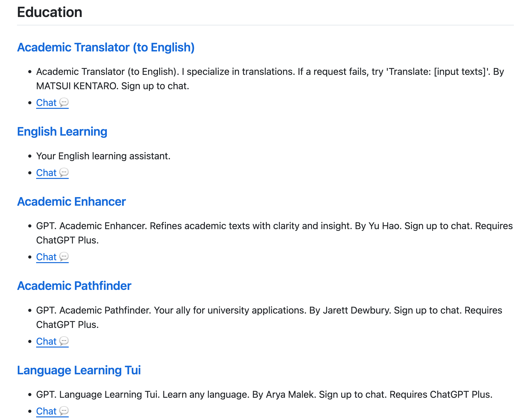The width and height of the screenshot is (528, 420).
Task: Click speech bubble icon under Academic Enhancer
Action: [x=64, y=257]
